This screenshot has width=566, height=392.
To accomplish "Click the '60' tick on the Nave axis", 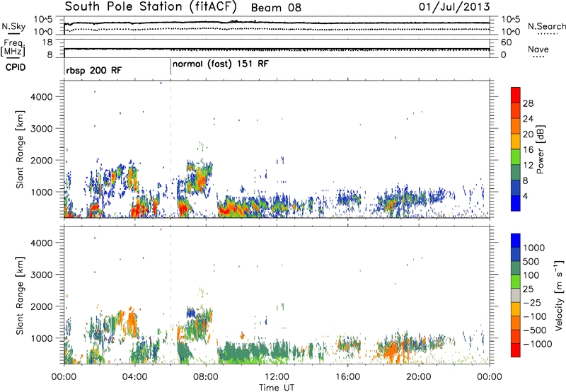I will 506,42.
